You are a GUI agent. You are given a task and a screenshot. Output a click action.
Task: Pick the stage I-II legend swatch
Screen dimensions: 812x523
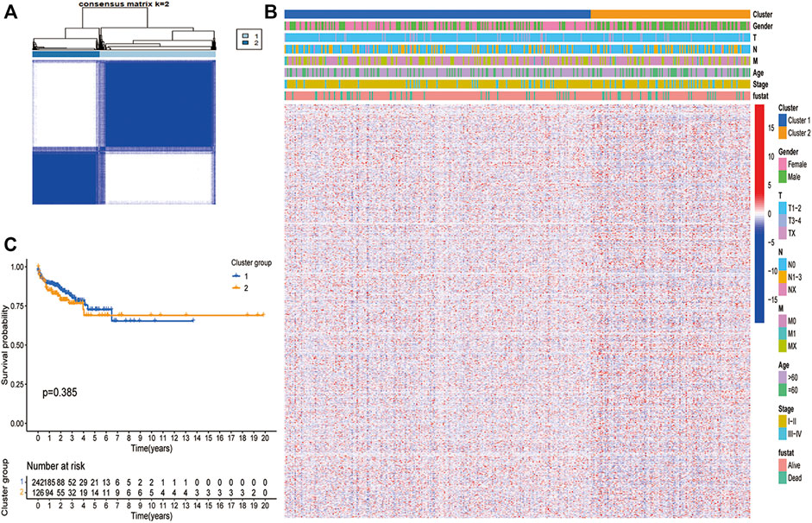[782, 421]
